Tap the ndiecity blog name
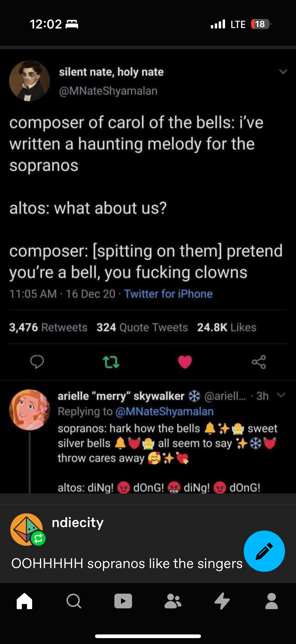Screen dimensions: 296x644 [78, 522]
